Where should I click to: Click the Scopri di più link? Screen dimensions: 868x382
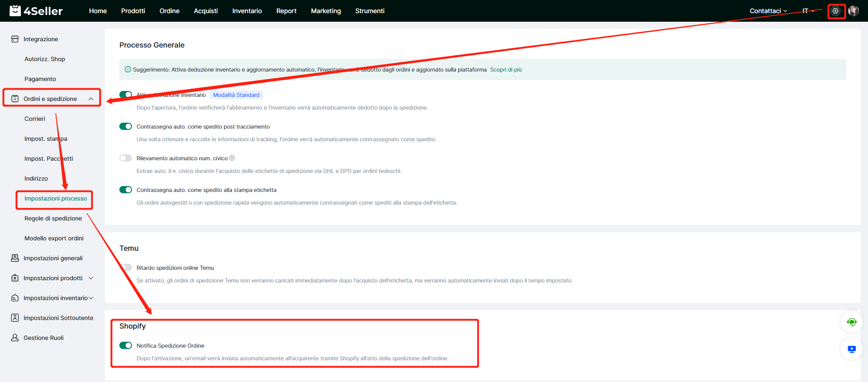tap(506, 70)
